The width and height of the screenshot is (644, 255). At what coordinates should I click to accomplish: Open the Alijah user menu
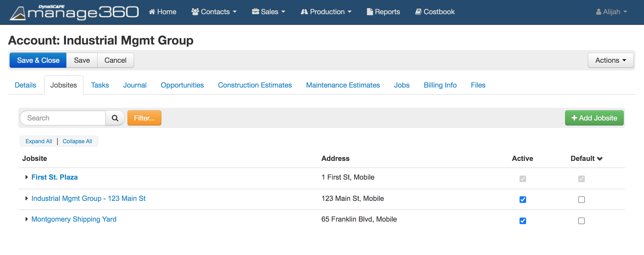tap(612, 12)
